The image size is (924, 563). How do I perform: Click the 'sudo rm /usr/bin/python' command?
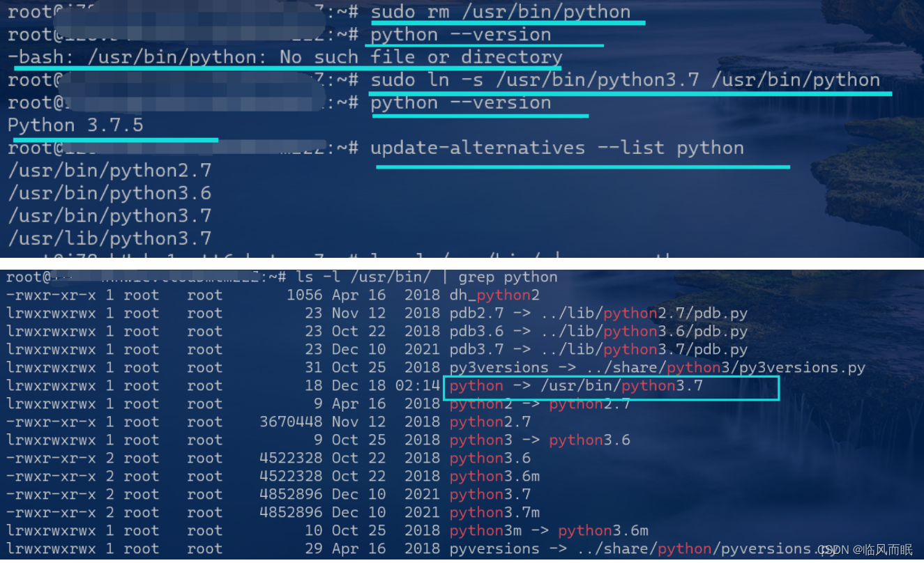coord(500,12)
